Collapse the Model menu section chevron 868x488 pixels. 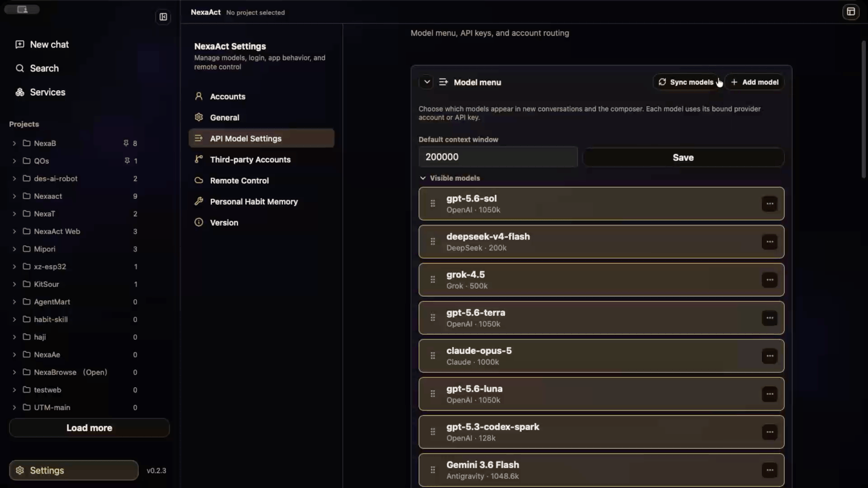pyautogui.click(x=426, y=82)
